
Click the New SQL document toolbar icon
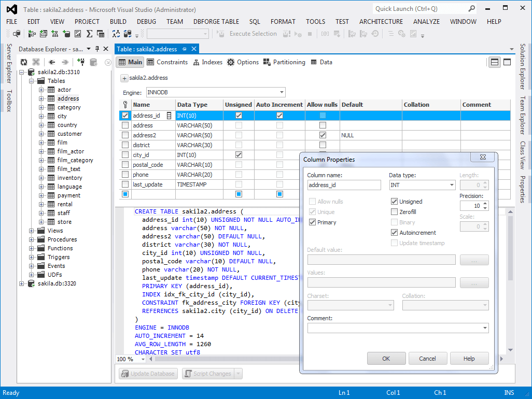point(44,34)
